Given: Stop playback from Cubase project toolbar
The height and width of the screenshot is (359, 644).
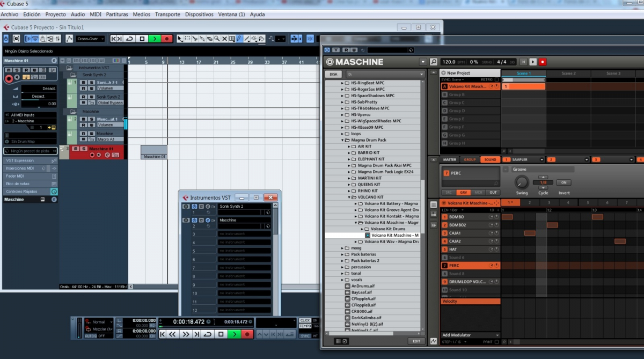Looking at the screenshot, I should (142, 39).
